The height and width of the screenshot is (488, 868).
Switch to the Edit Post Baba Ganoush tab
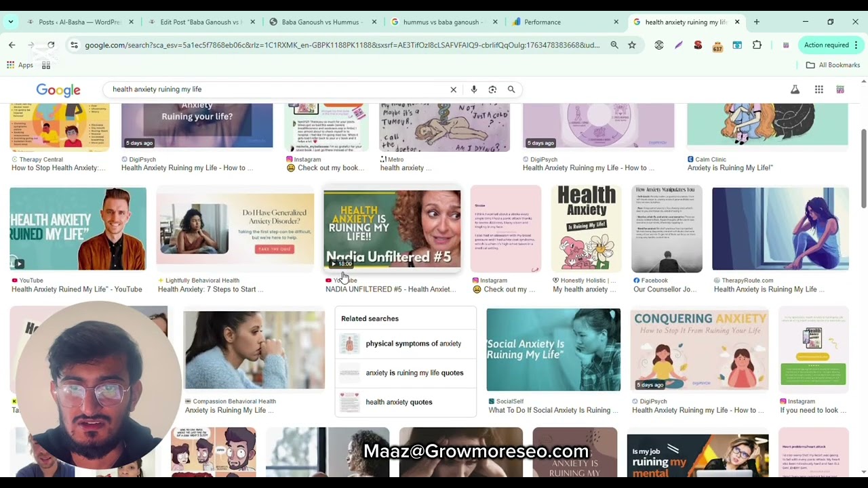click(x=201, y=22)
